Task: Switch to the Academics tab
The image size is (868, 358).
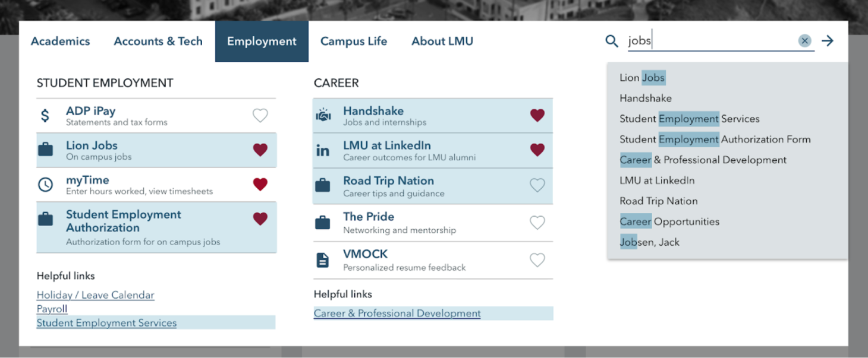Action: coord(60,42)
